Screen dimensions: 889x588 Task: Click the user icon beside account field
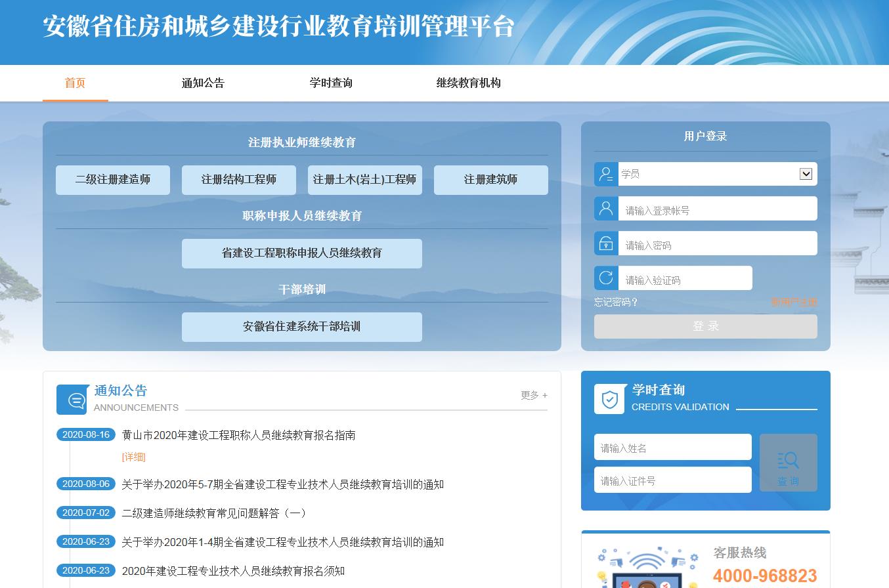pyautogui.click(x=606, y=209)
